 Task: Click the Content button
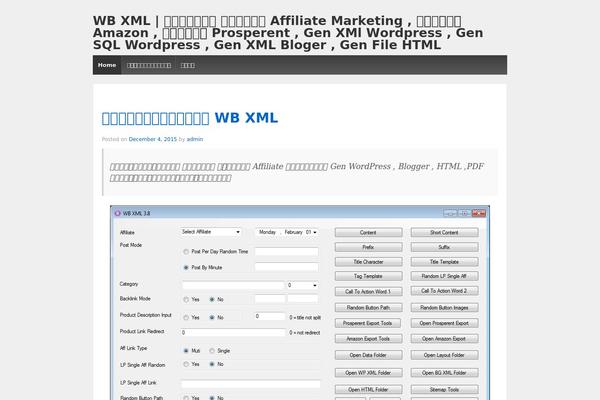coord(368,232)
